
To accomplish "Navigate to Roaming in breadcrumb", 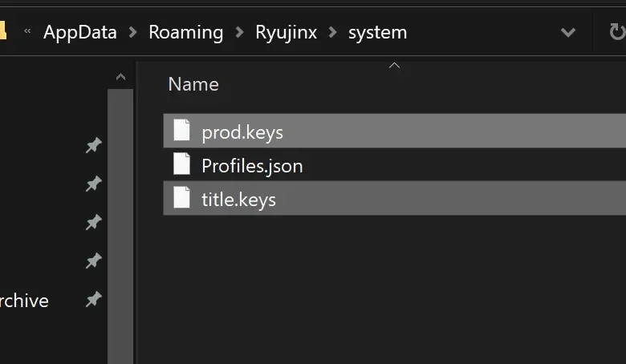I will 185,32.
